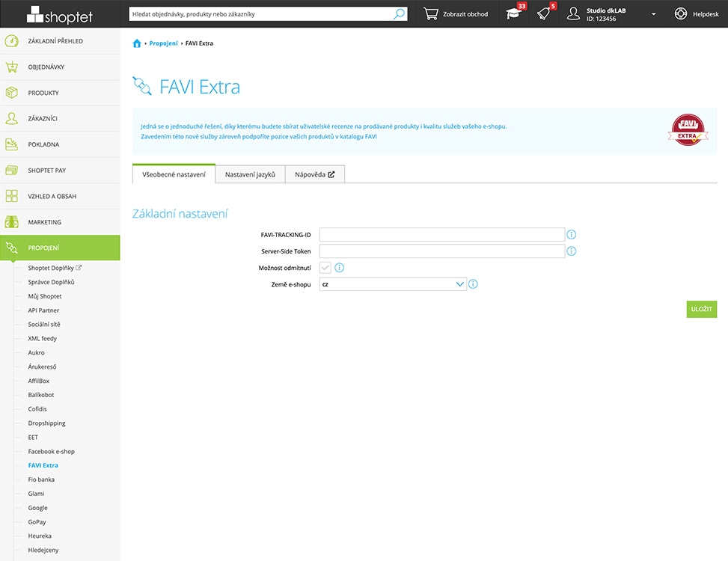Click the FAVI Extra badge logo
This screenshot has height=561, width=728.
(688, 130)
